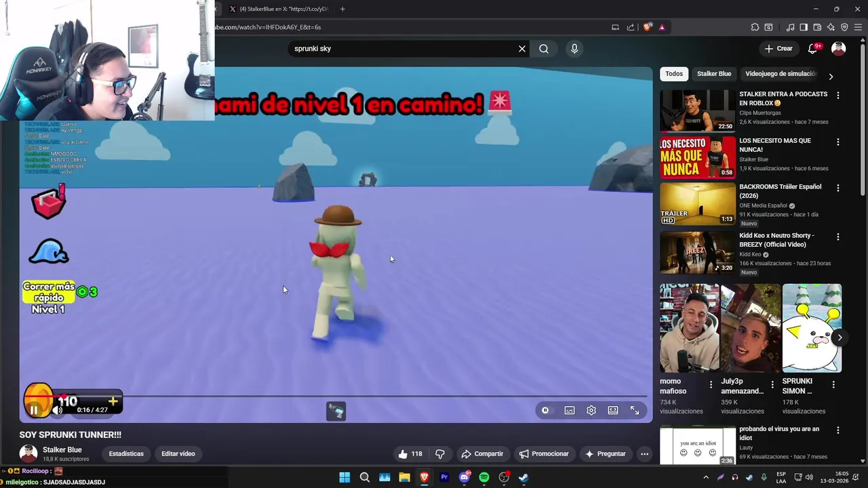Open video player settings gear
The height and width of the screenshot is (488, 868).
point(591,410)
